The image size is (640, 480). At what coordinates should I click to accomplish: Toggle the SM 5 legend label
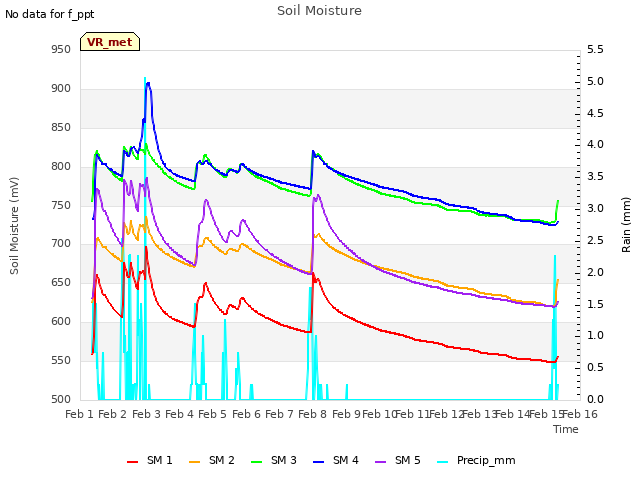pos(408,460)
